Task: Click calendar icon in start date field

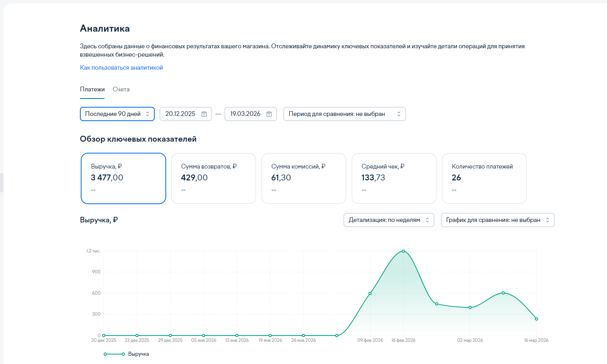Action: click(204, 114)
